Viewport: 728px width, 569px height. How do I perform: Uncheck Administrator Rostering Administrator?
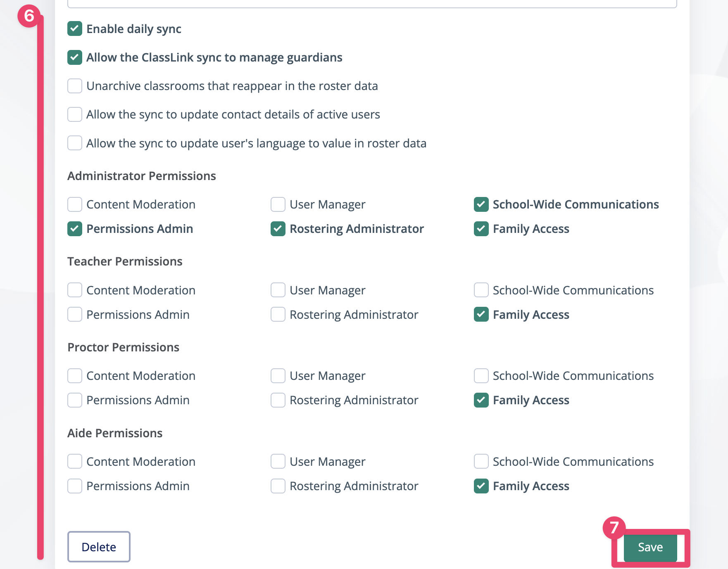click(278, 229)
